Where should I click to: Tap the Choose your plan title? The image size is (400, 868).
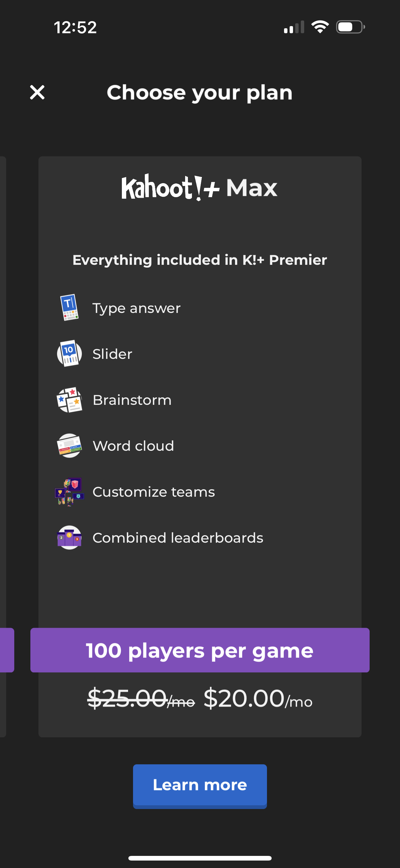point(200,92)
